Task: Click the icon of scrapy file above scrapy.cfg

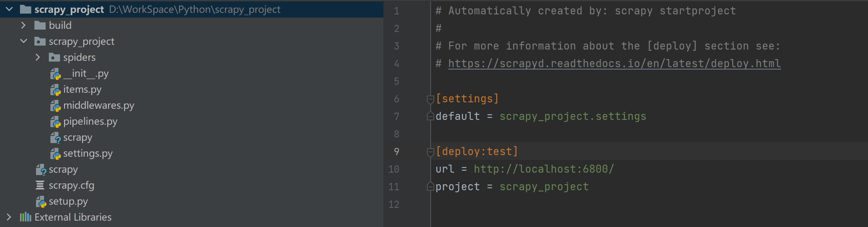Action: click(41, 169)
